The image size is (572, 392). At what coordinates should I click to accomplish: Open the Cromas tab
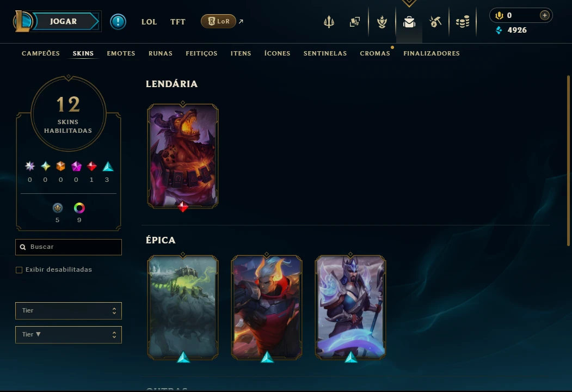(x=375, y=53)
